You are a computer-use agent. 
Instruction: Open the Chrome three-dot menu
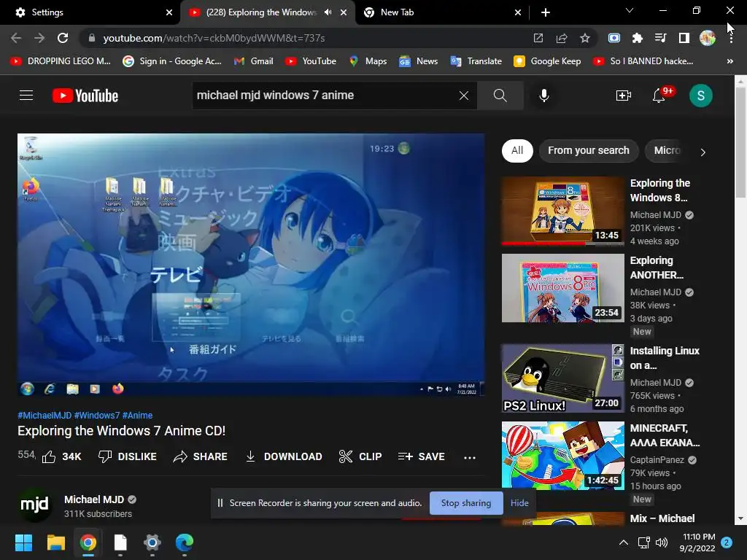[x=731, y=38]
